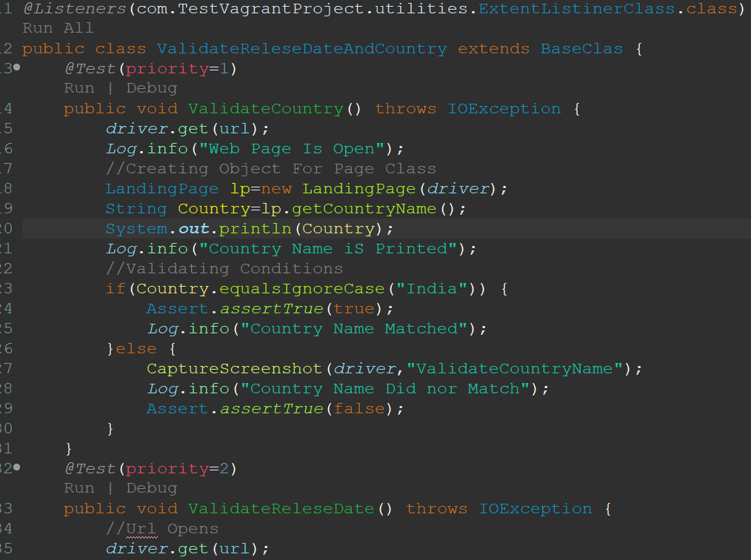Click equalsIgnoreCase in the if condition
The width and height of the screenshot is (751, 560).
click(x=302, y=289)
